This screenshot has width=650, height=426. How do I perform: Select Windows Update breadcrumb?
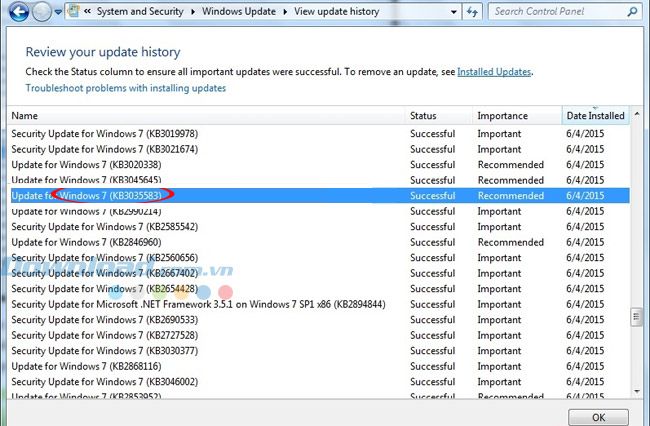point(239,12)
